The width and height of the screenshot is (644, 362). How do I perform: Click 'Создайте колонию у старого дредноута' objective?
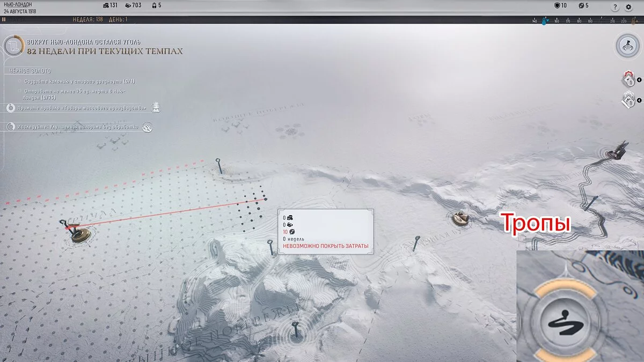(x=79, y=82)
